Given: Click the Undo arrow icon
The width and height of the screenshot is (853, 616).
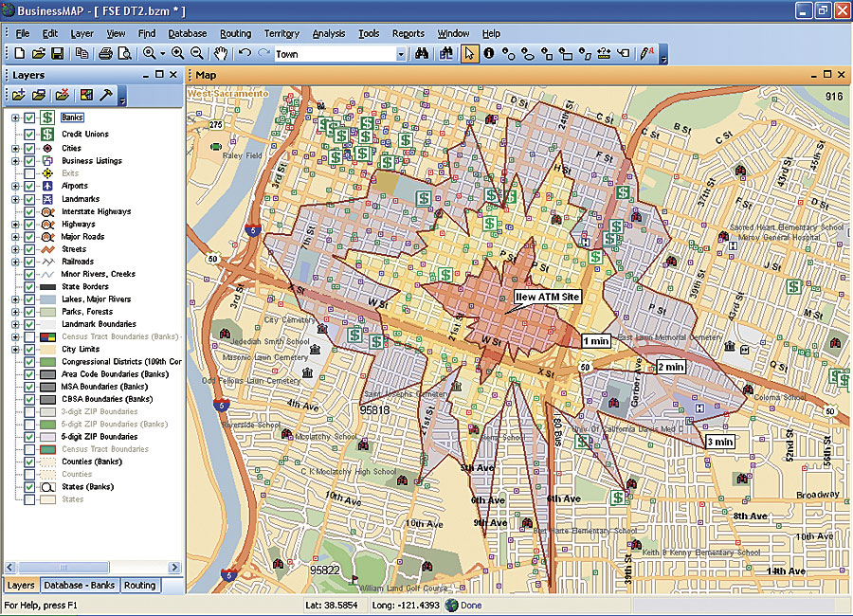Looking at the screenshot, I should [245, 54].
